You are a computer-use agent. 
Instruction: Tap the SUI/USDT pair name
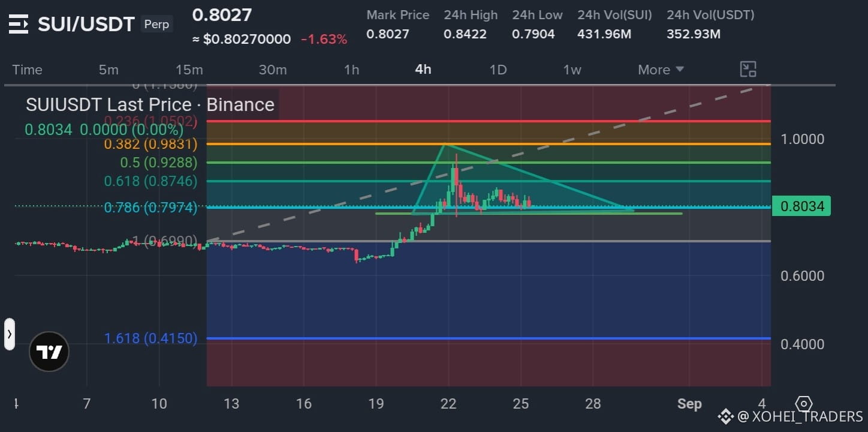click(x=86, y=25)
